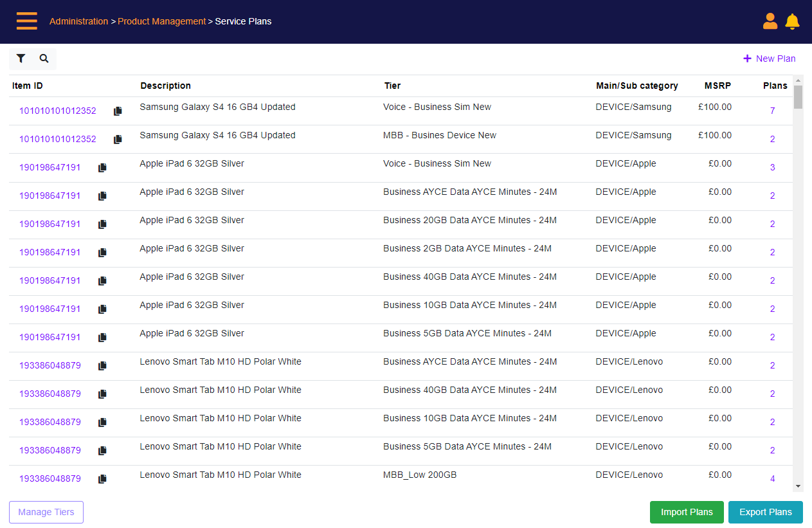Viewport: 812px width, 528px height.
Task: Copy the Lenovo Business 40GB Data row
Action: pos(102,394)
